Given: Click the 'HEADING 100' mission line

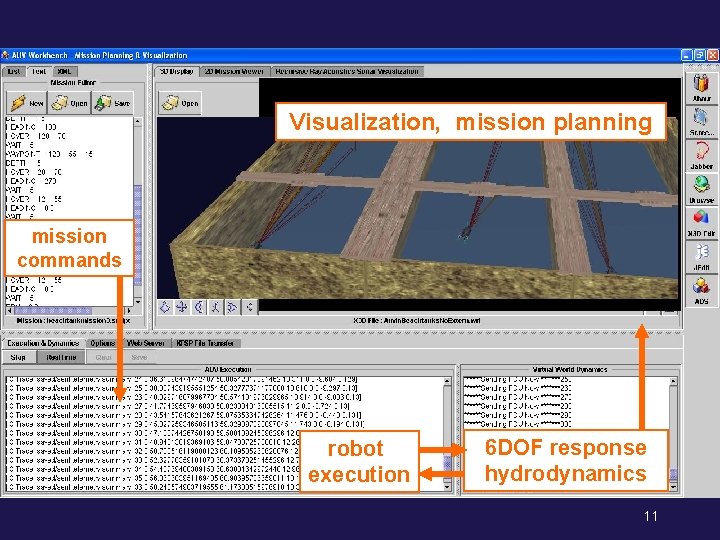Looking at the screenshot, I should coord(31,127).
